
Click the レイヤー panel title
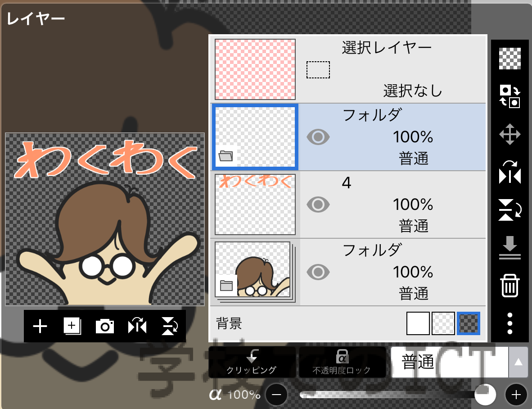(36, 18)
